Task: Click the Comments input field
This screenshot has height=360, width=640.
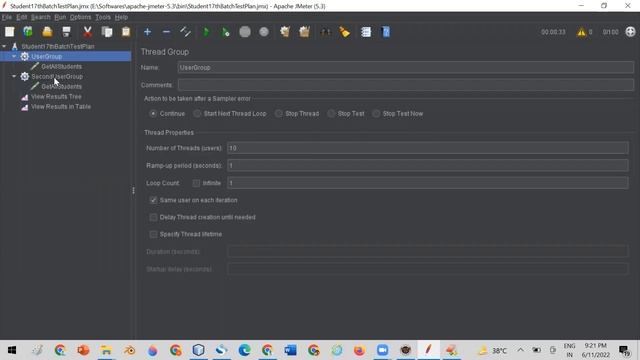Action: click(x=406, y=85)
